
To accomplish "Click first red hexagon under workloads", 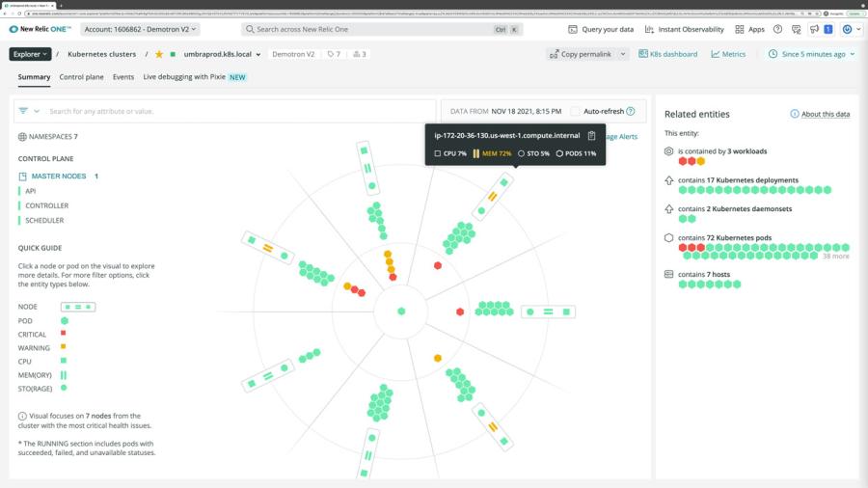I will pos(683,161).
